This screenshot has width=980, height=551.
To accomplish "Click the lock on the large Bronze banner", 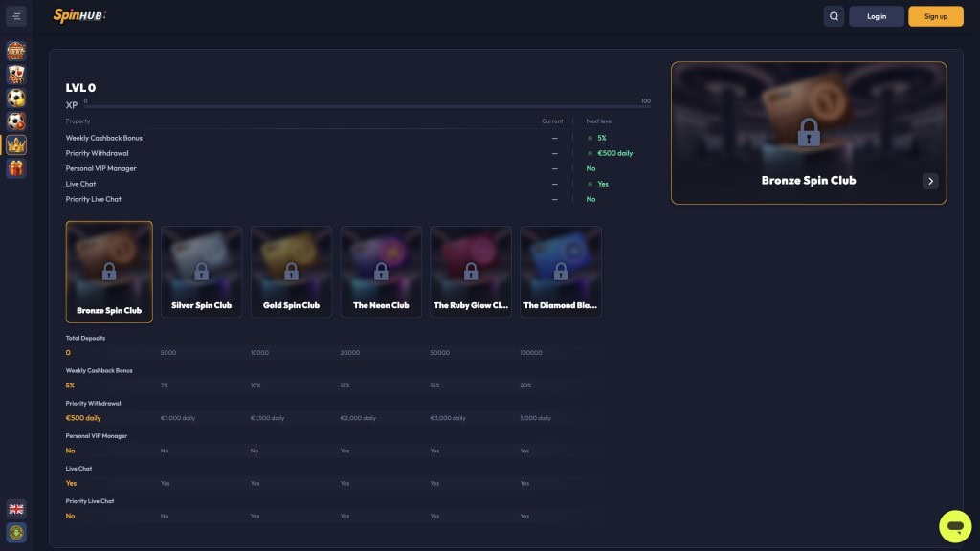I will tap(809, 132).
